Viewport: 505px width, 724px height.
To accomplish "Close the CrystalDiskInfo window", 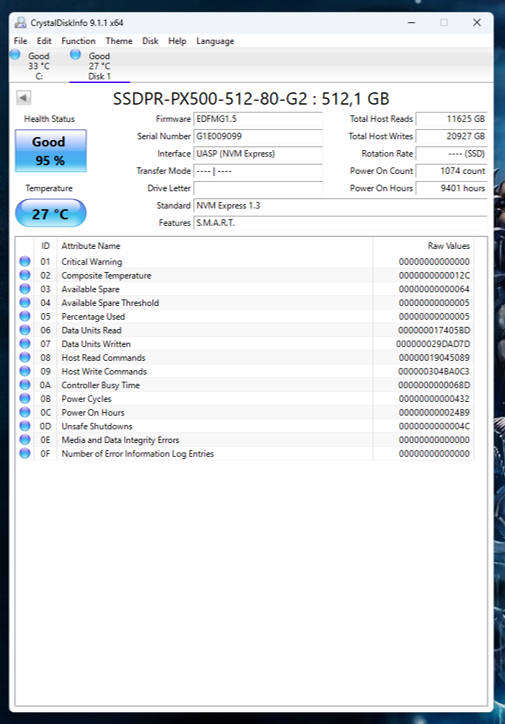I will pos(477,22).
